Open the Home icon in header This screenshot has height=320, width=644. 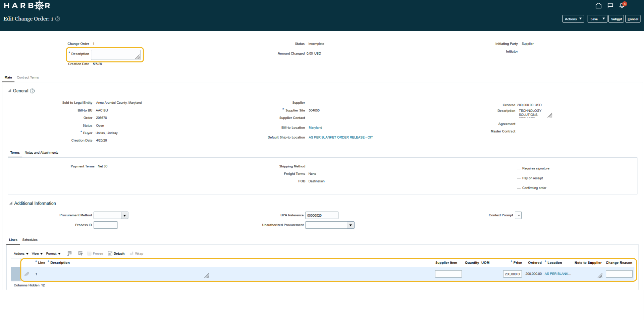pyautogui.click(x=598, y=6)
